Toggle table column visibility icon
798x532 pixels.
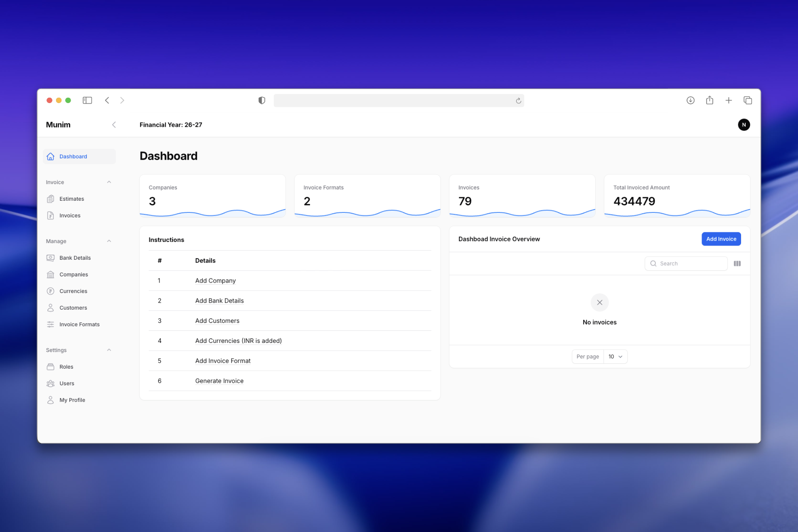[737, 264]
